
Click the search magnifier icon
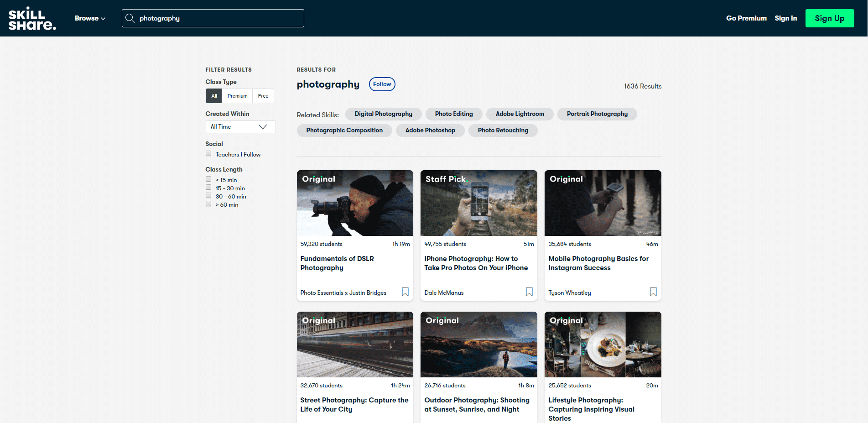pos(130,18)
